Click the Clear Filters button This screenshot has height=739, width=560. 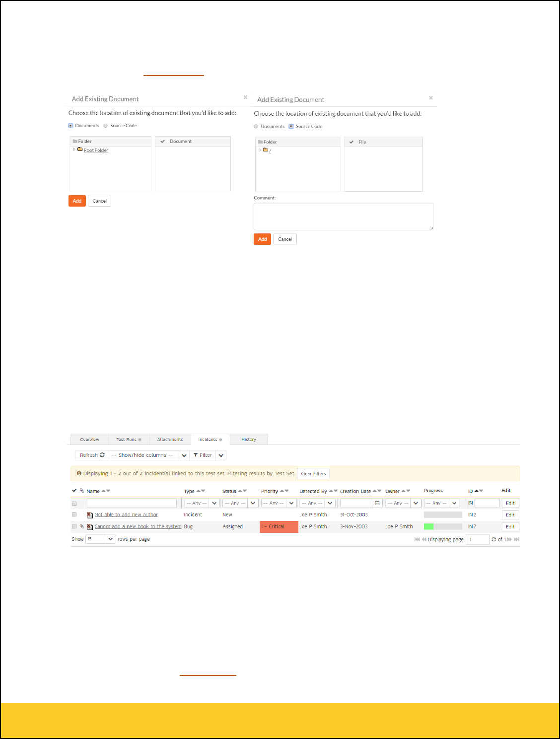[313, 473]
